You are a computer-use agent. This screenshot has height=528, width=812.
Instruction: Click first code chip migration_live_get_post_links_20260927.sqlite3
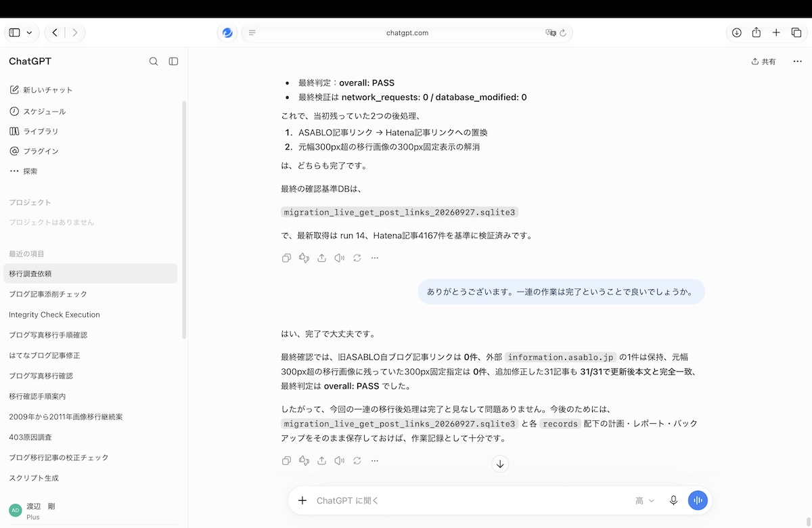tap(400, 212)
